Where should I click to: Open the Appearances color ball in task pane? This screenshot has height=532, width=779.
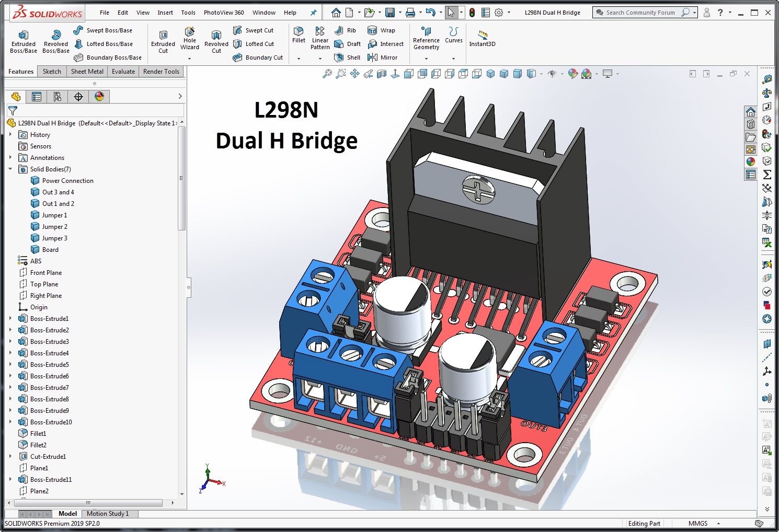tap(751, 162)
